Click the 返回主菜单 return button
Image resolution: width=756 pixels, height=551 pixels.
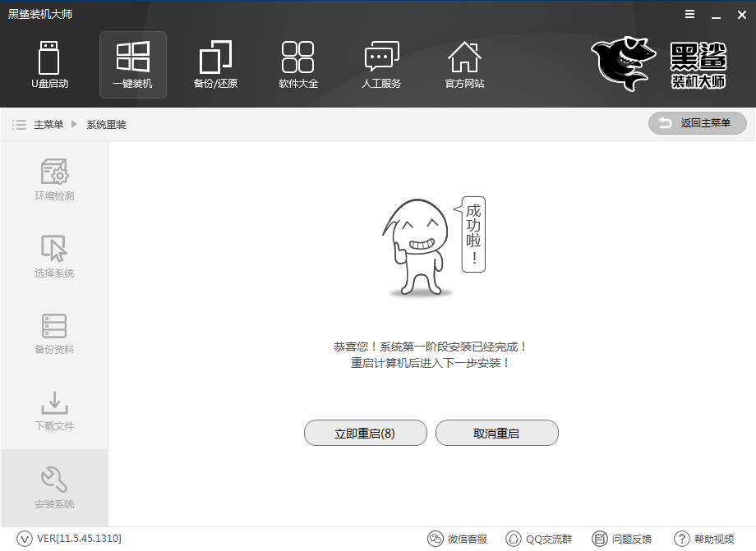[x=697, y=123]
